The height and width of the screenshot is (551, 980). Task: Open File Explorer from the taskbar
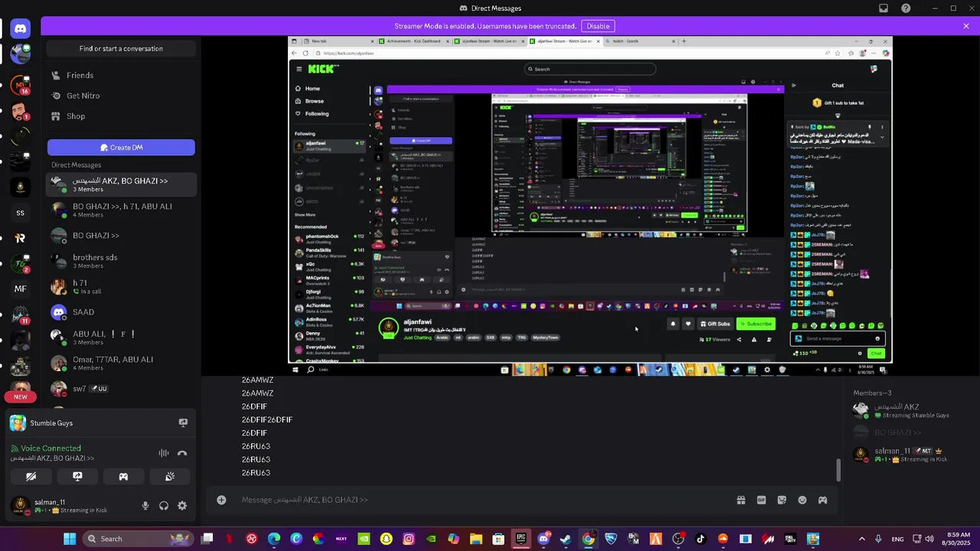coord(476,539)
